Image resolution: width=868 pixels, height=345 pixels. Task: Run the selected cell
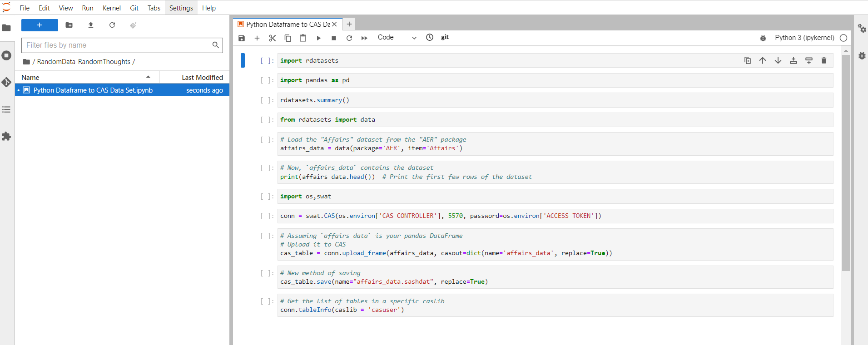pyautogui.click(x=318, y=38)
